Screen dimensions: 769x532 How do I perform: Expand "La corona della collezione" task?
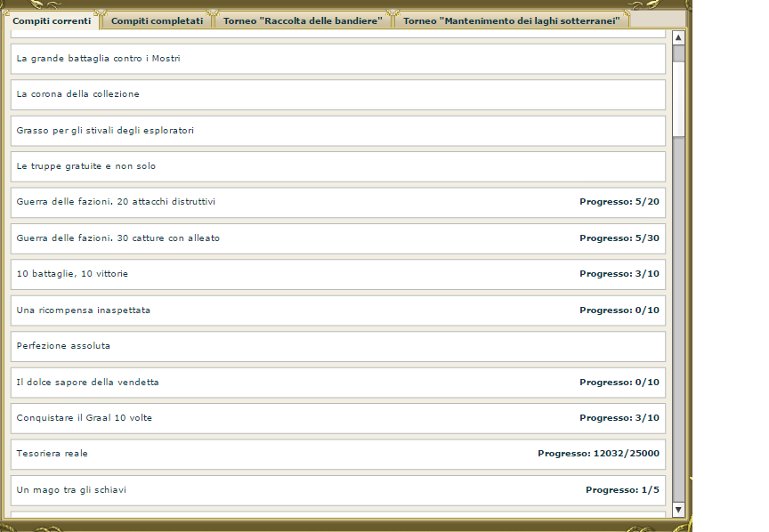point(337,94)
